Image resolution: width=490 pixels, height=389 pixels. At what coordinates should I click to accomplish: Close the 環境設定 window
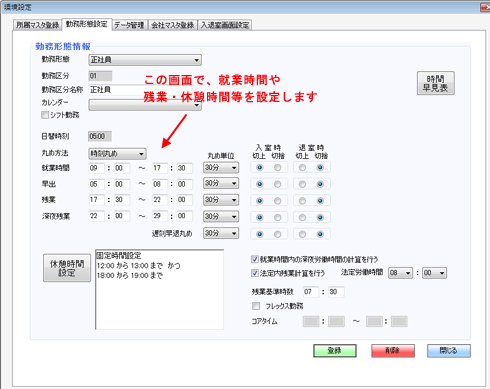(x=485, y=7)
